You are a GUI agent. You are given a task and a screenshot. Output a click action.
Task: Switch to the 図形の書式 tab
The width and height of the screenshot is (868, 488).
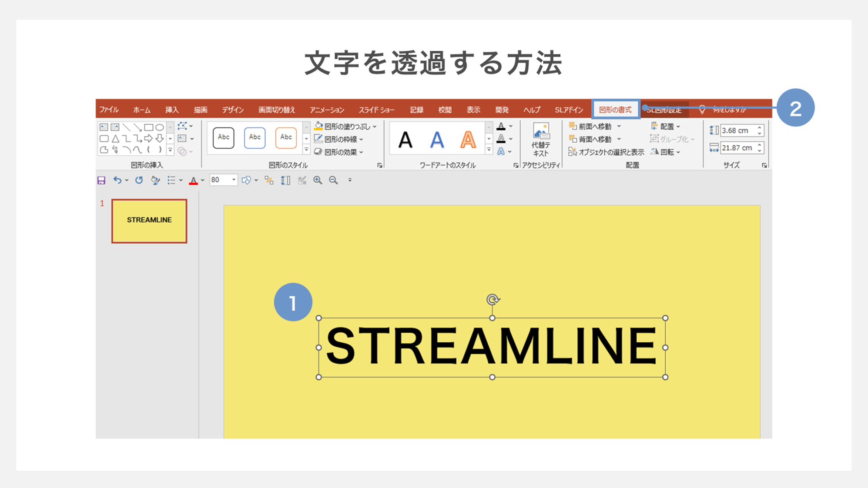point(615,110)
